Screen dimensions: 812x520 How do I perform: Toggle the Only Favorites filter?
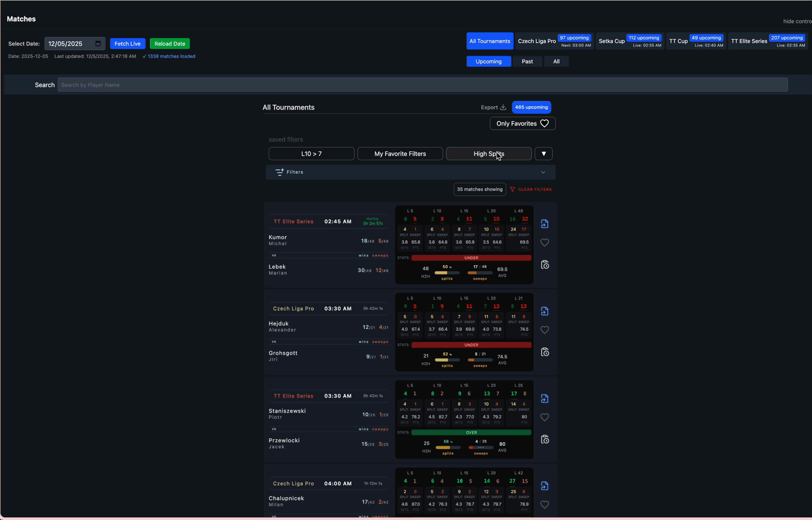coord(522,124)
